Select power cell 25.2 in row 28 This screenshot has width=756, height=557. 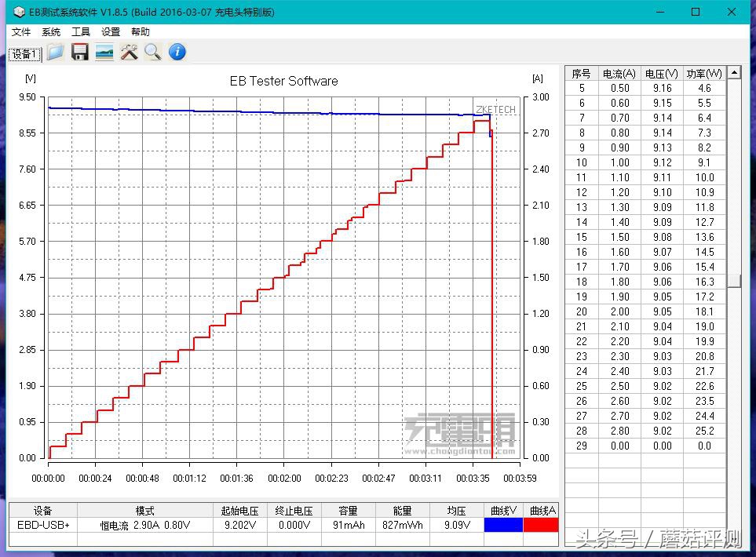pyautogui.click(x=704, y=431)
